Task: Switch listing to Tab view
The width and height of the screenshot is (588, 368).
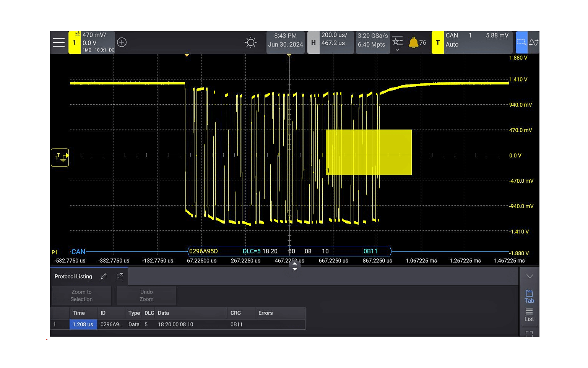Action: click(529, 297)
